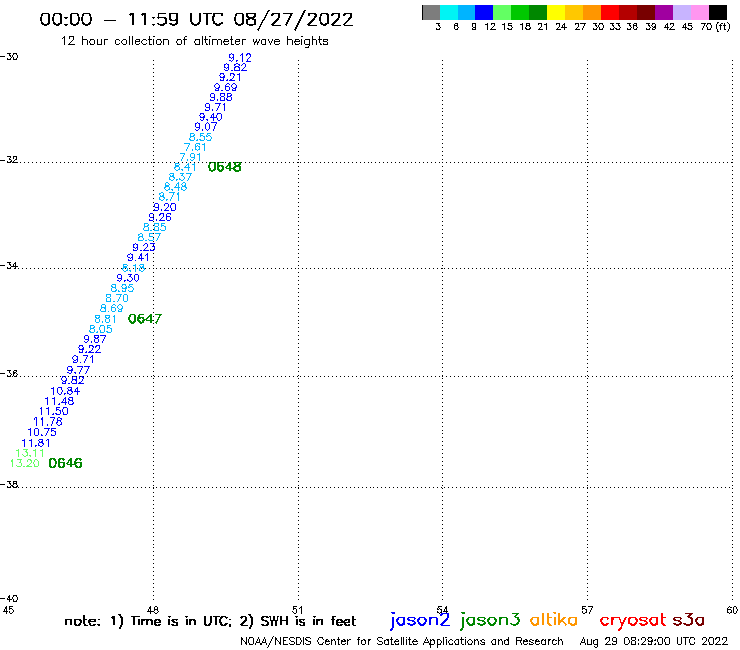Screen dimensions: 740x650
Task: Select the cryosat satellite legend label
Action: click(633, 620)
